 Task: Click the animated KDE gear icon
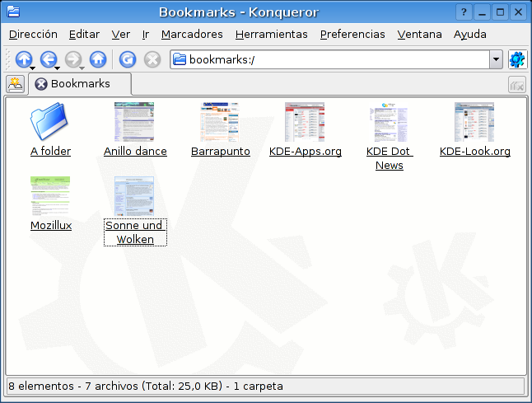tap(517, 59)
